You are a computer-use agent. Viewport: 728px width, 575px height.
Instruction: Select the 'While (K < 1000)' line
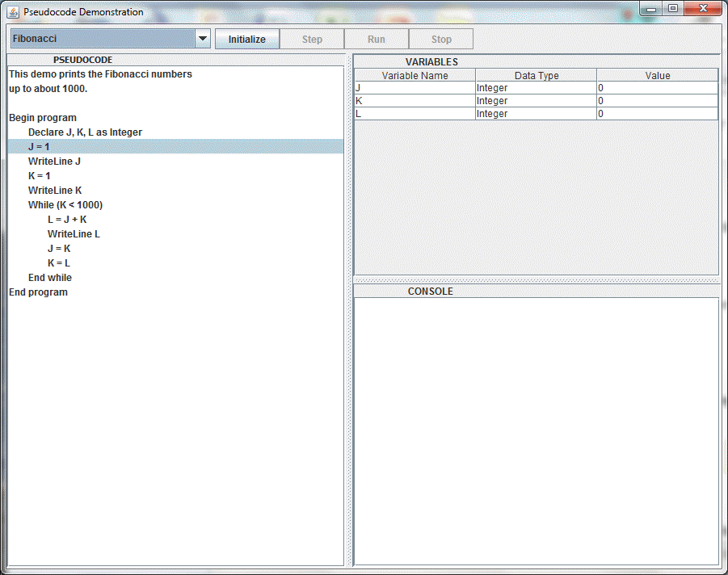[65, 205]
